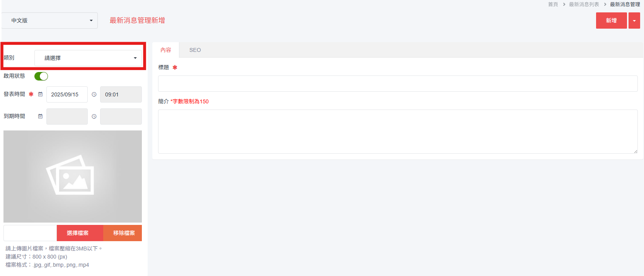Viewport: 644px width, 276px height.
Task: Click clock icon for 到期時間
Action: [x=94, y=117]
